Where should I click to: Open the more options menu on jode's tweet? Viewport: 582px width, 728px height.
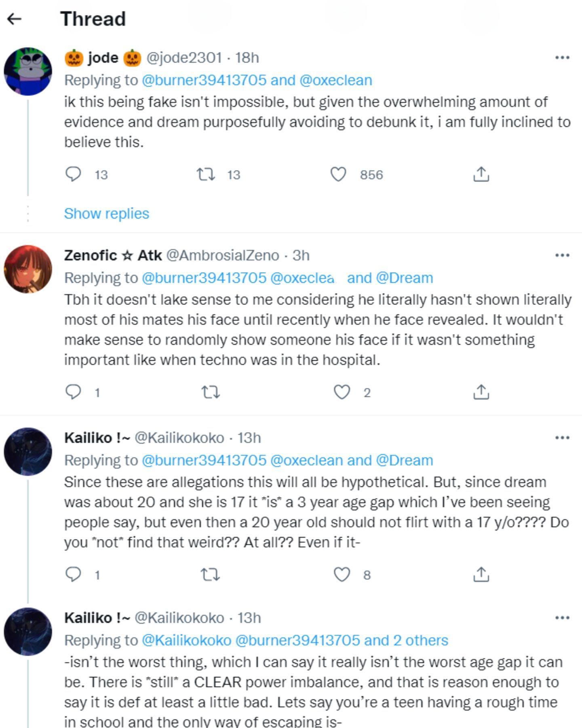[562, 57]
